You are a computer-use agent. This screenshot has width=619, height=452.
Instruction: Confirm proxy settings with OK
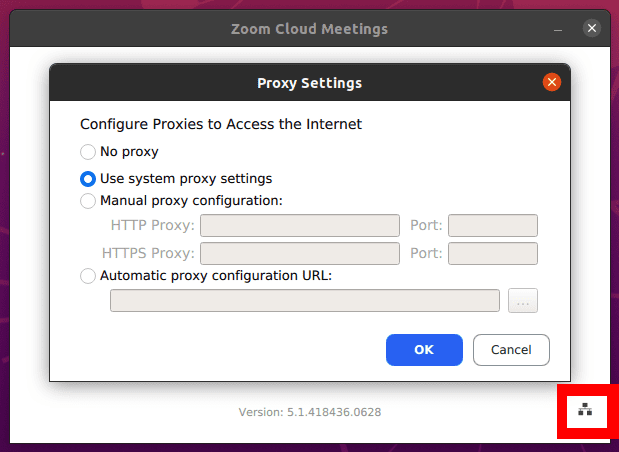[x=424, y=350]
